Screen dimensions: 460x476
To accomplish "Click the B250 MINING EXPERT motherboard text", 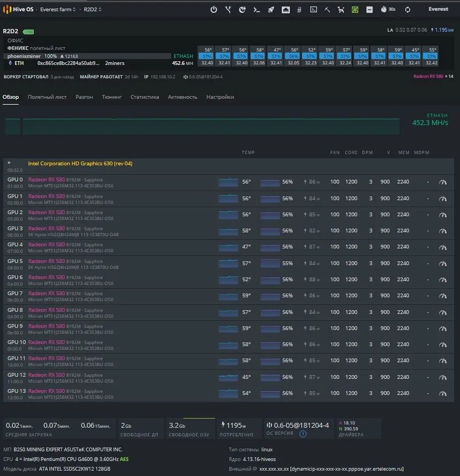I will pos(68,449).
